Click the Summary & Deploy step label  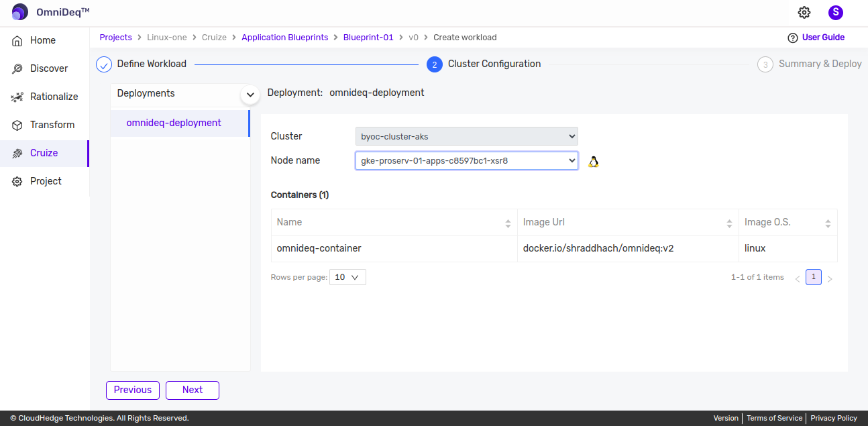[820, 64]
